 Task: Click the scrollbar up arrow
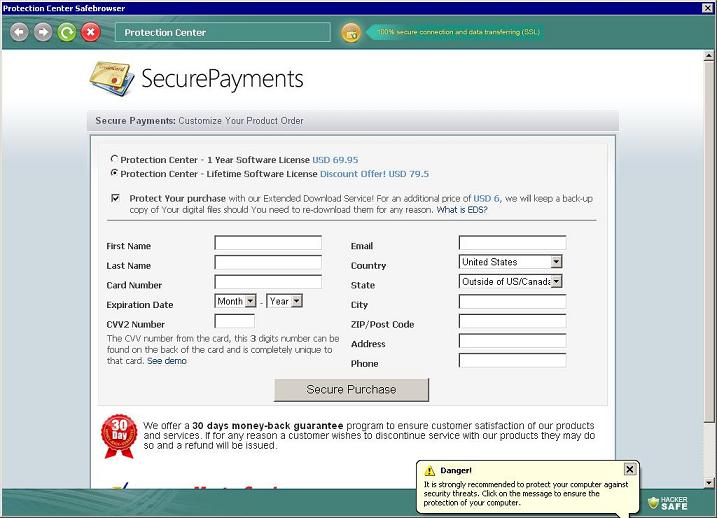coord(709,56)
